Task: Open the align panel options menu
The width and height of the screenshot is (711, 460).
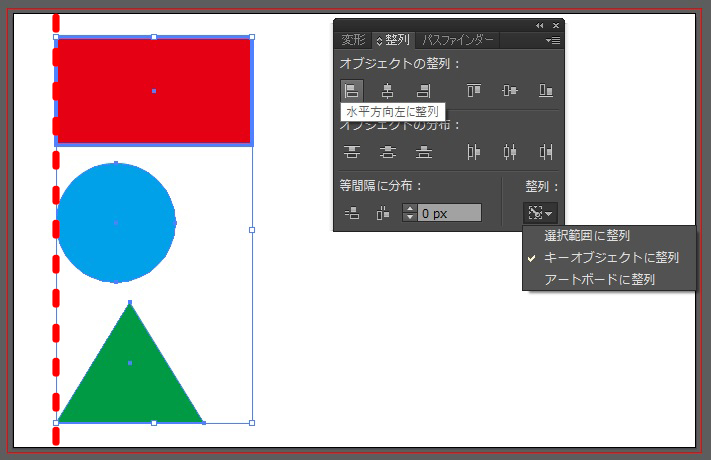Action: (x=553, y=41)
